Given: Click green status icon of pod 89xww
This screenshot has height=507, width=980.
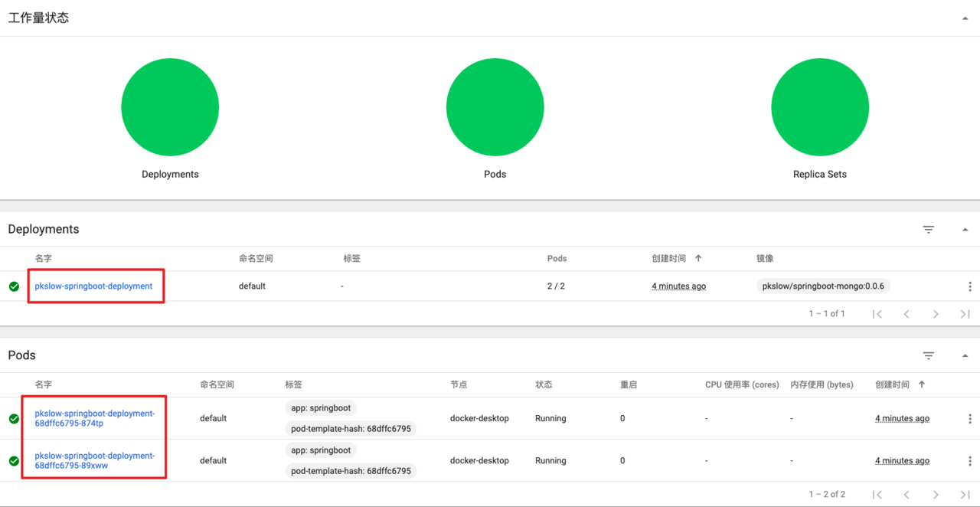Looking at the screenshot, I should pyautogui.click(x=14, y=461).
